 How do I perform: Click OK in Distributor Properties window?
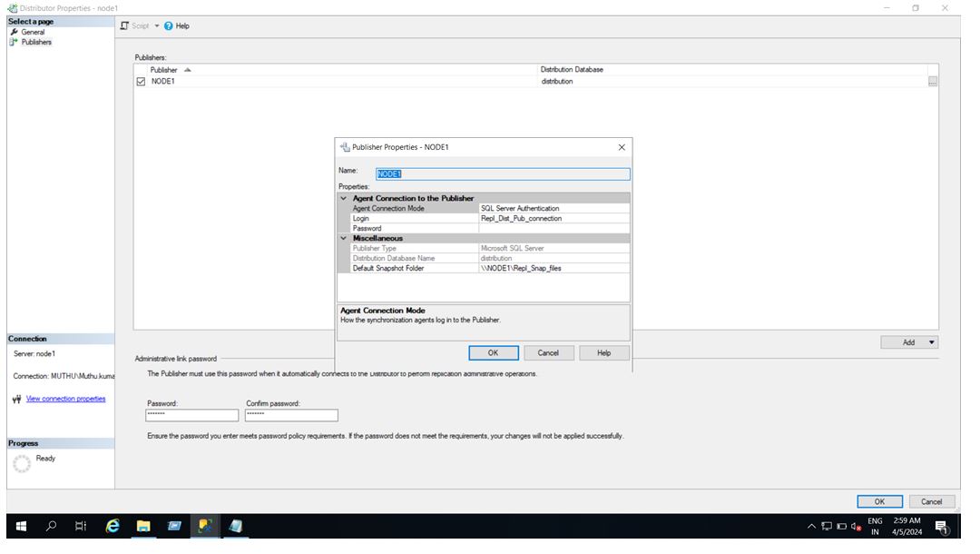click(879, 501)
